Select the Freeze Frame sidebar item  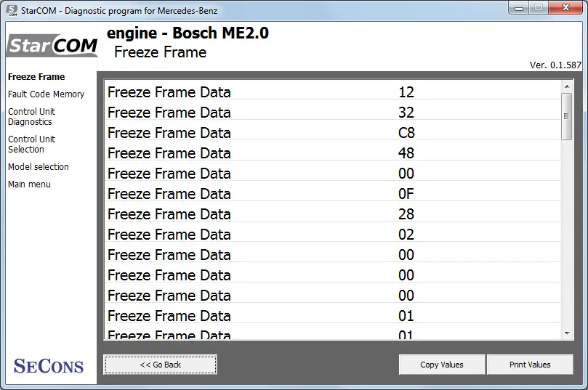pos(36,77)
